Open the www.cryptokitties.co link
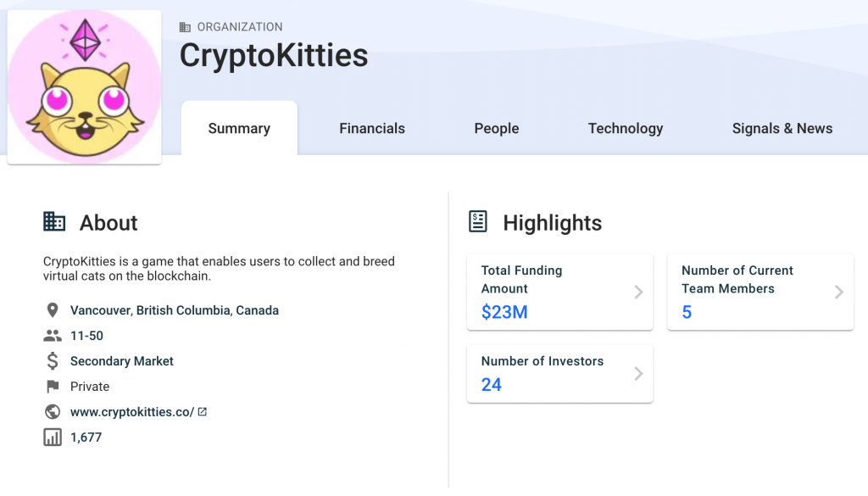Image resolution: width=868 pixels, height=496 pixels. coord(132,412)
